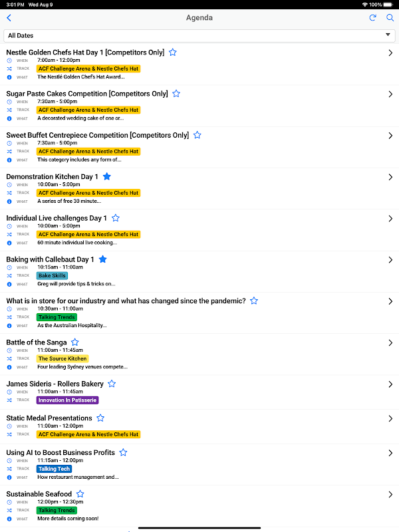Expand James Sideris Rollers Bakery chevron

390,384
